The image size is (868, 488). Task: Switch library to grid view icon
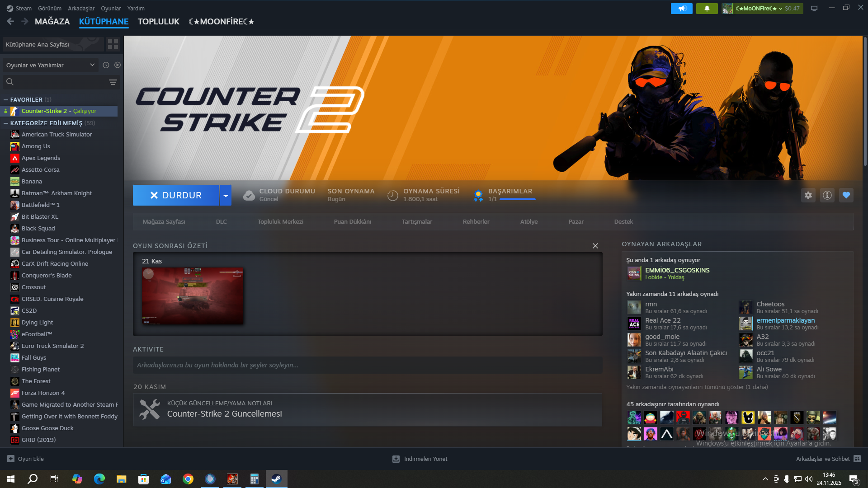[113, 44]
